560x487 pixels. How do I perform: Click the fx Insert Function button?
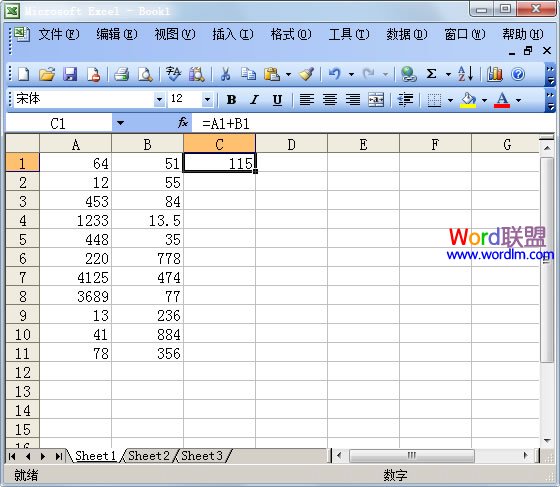pos(183,123)
